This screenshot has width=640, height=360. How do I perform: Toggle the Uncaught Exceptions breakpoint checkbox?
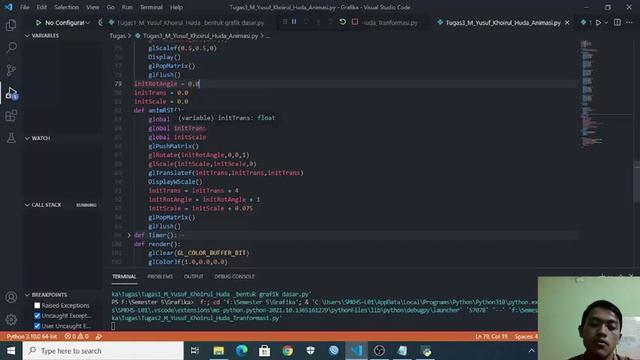click(x=37, y=316)
